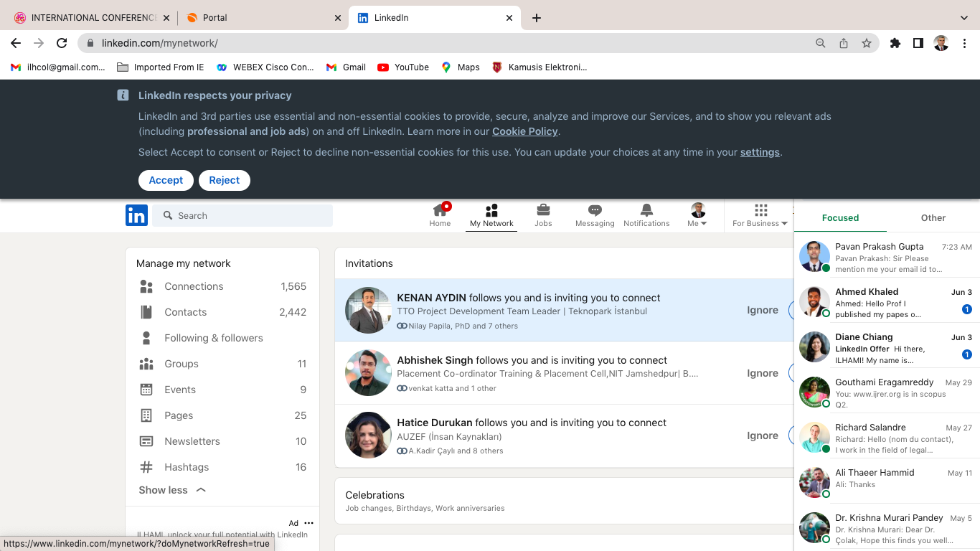The height and width of the screenshot is (551, 980).
Task: Switch to the Focused messages tab
Action: point(840,217)
